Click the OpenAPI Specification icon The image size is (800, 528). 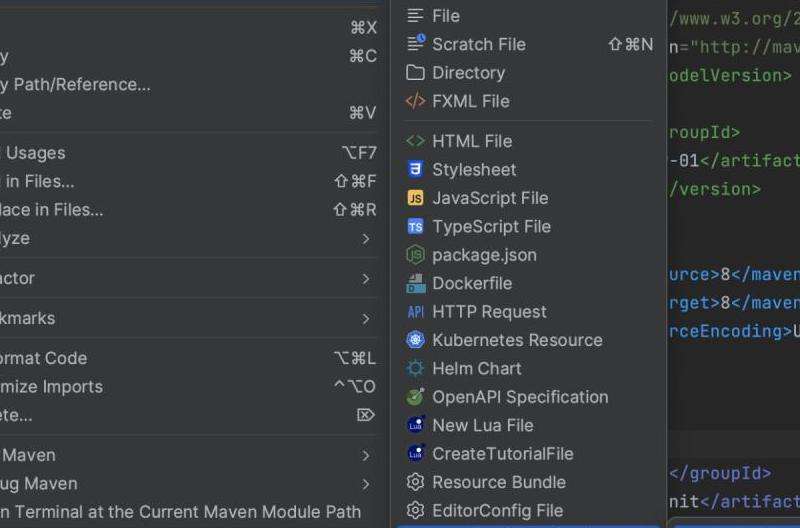pos(416,397)
